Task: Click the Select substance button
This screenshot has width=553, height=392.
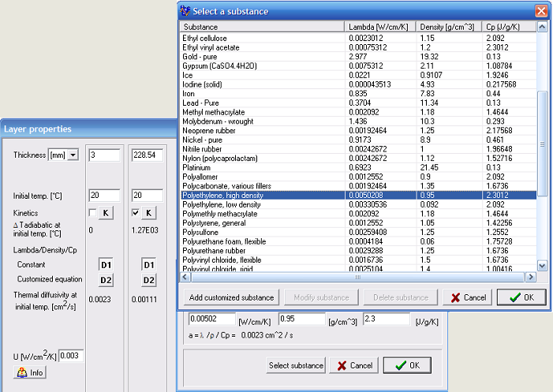Action: [x=296, y=365]
